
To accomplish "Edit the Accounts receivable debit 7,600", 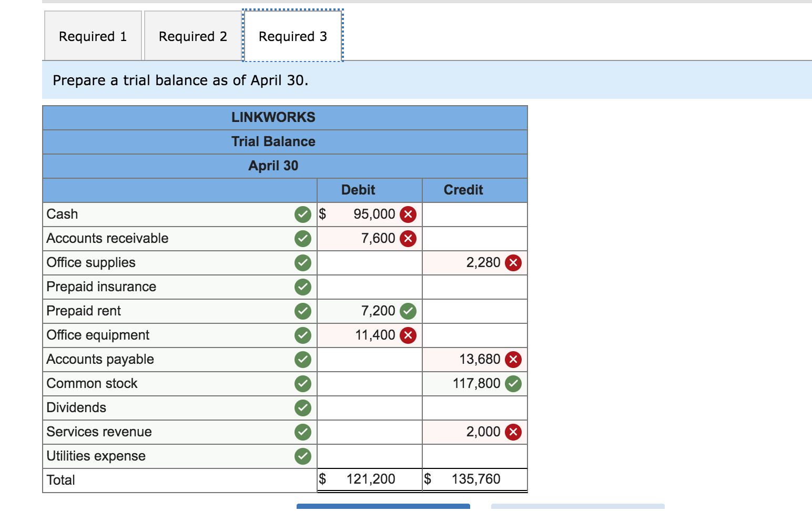I will [x=370, y=239].
